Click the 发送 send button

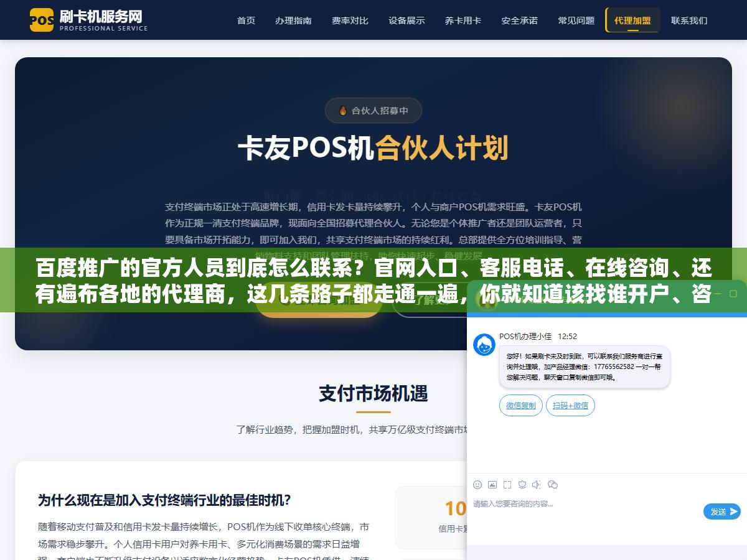pyautogui.click(x=722, y=511)
